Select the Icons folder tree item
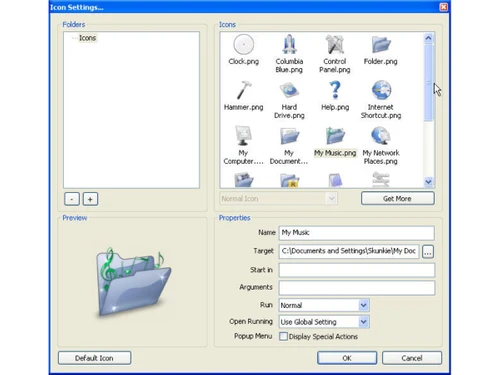Screen dimensions: 500x375 click(87, 38)
